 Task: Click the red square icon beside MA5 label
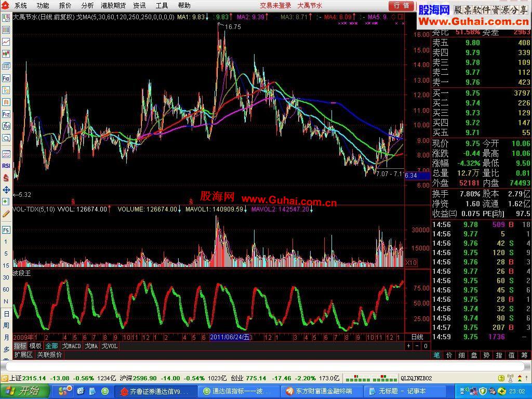[401, 17]
